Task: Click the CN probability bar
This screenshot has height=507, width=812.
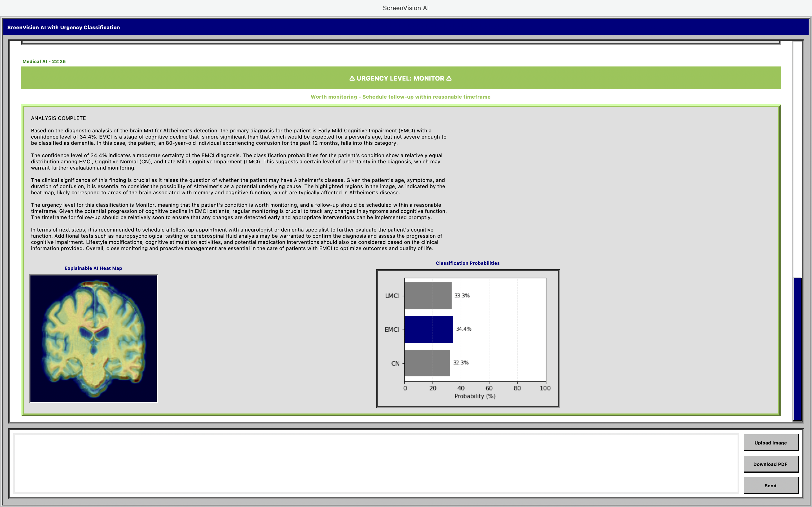Action: coord(427,363)
